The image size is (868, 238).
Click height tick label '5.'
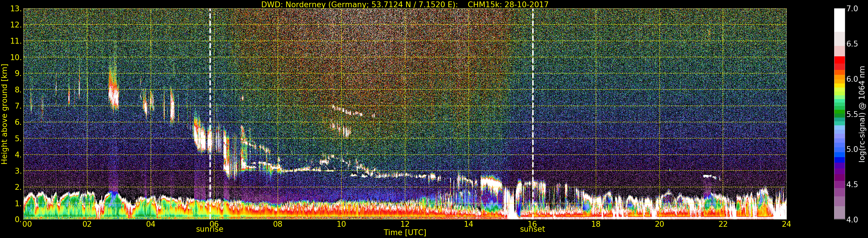click(x=18, y=138)
